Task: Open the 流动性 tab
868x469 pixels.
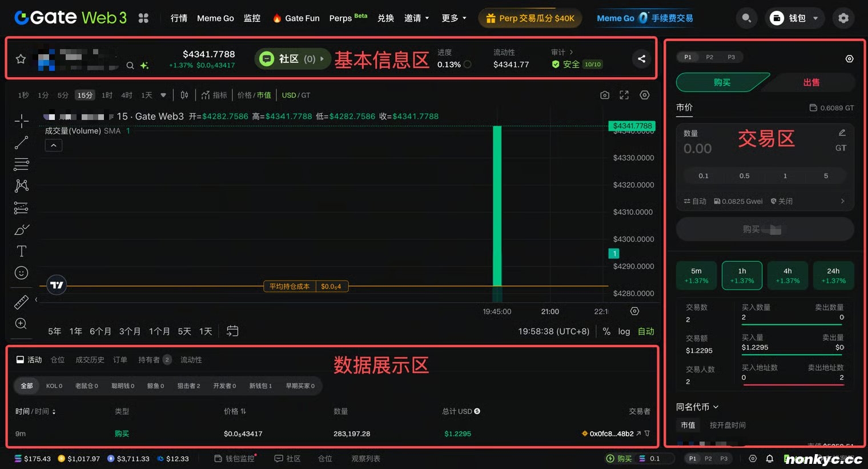Action: point(191,360)
